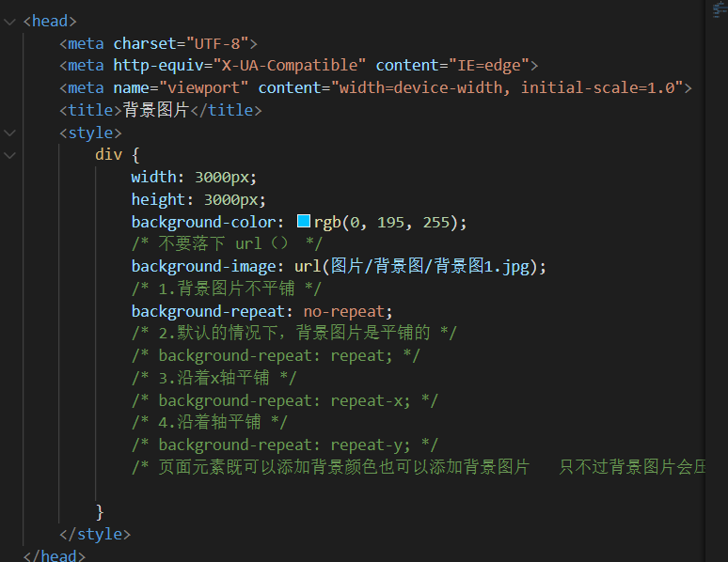This screenshot has width=728, height=562.
Task: Click the minimap code preview
Action: (717, 11)
